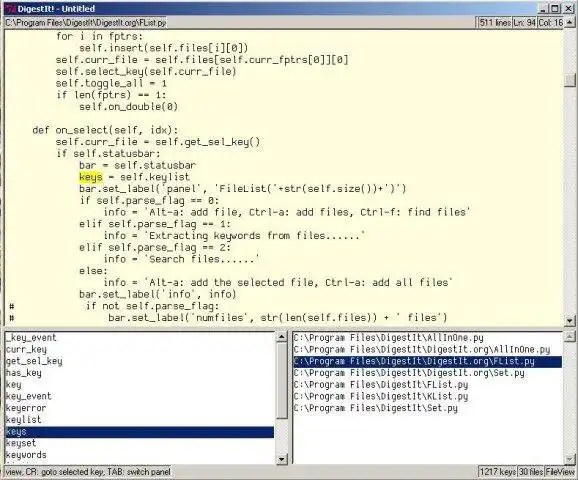
Task: Open highlighted DigestIt.org\FList.py in file list
Action: [428, 361]
